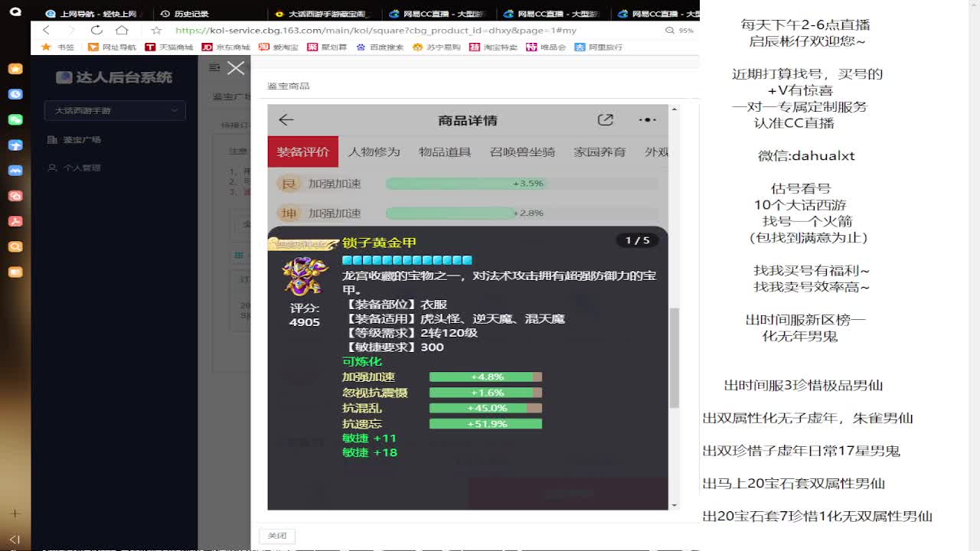Open the 淘宝特卖 bookmark
The height and width of the screenshot is (551, 980).
(493, 47)
